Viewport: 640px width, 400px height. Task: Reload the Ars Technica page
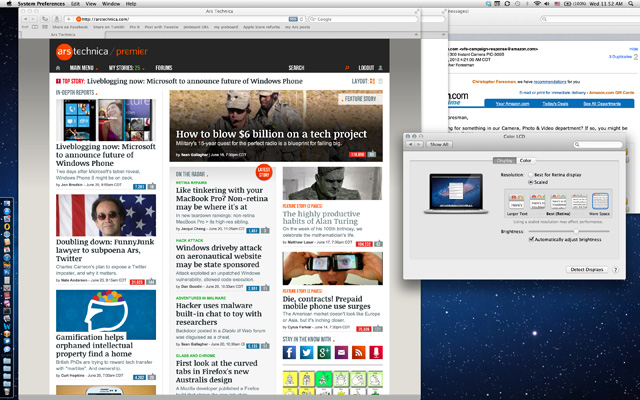(x=302, y=19)
